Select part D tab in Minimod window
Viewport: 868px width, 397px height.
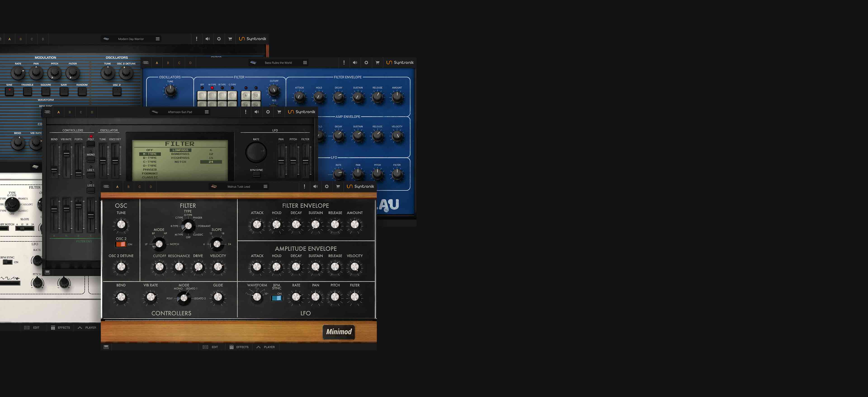(x=151, y=187)
